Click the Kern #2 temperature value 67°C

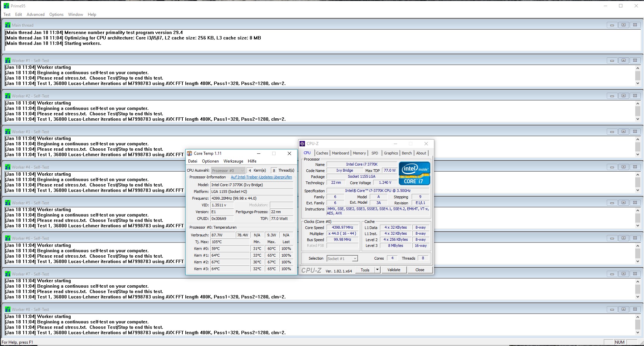click(x=230, y=262)
